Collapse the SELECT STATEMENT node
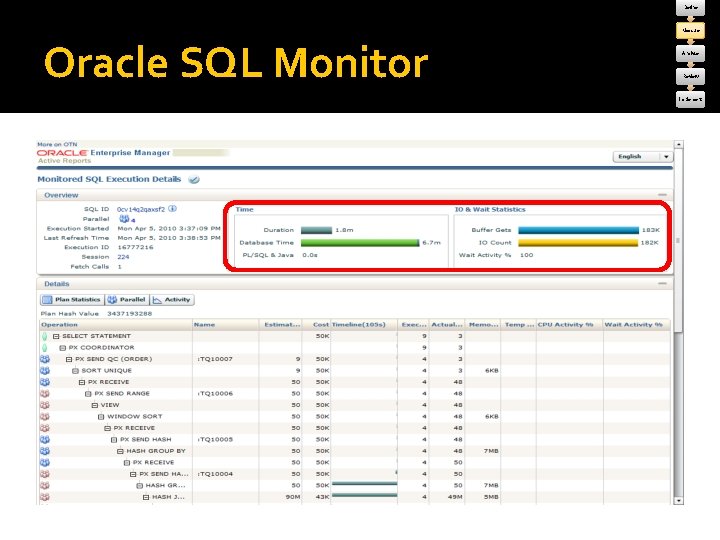Screen dimensions: 720x540 [x=56, y=337]
